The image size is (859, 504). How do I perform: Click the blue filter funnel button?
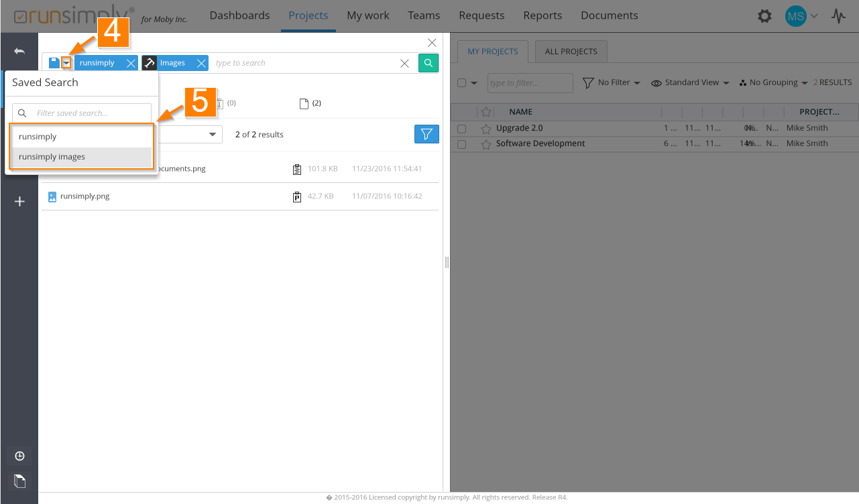(x=426, y=134)
